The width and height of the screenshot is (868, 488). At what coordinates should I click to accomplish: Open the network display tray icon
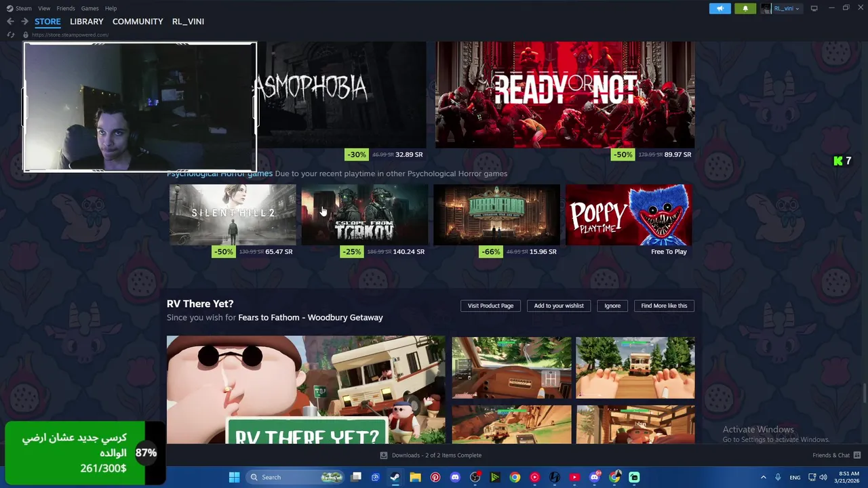pyautogui.click(x=812, y=477)
